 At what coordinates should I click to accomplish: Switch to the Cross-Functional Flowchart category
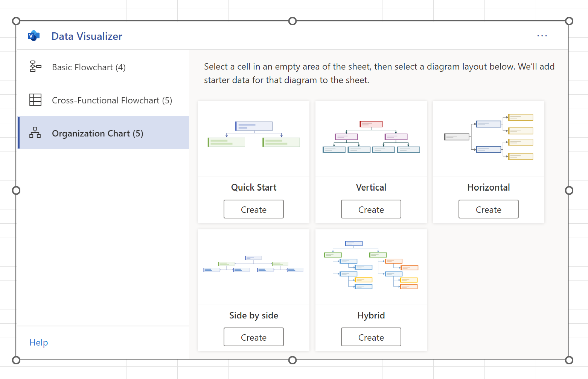pos(112,100)
